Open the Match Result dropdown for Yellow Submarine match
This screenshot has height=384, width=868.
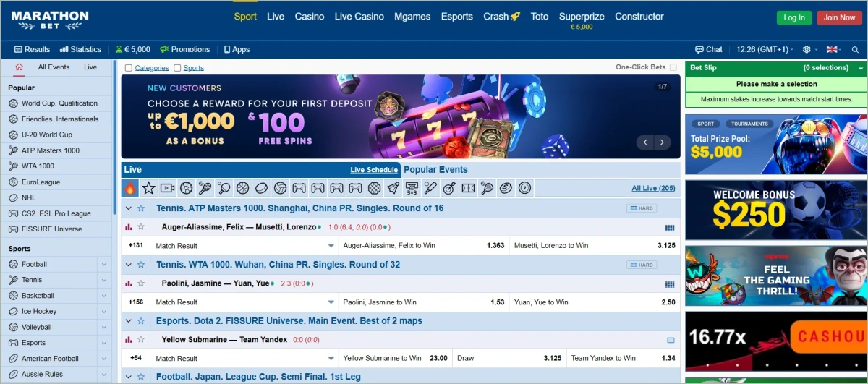(x=331, y=359)
